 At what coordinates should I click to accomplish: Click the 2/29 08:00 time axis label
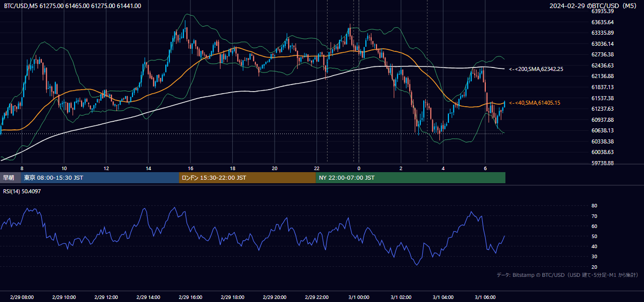(22, 297)
